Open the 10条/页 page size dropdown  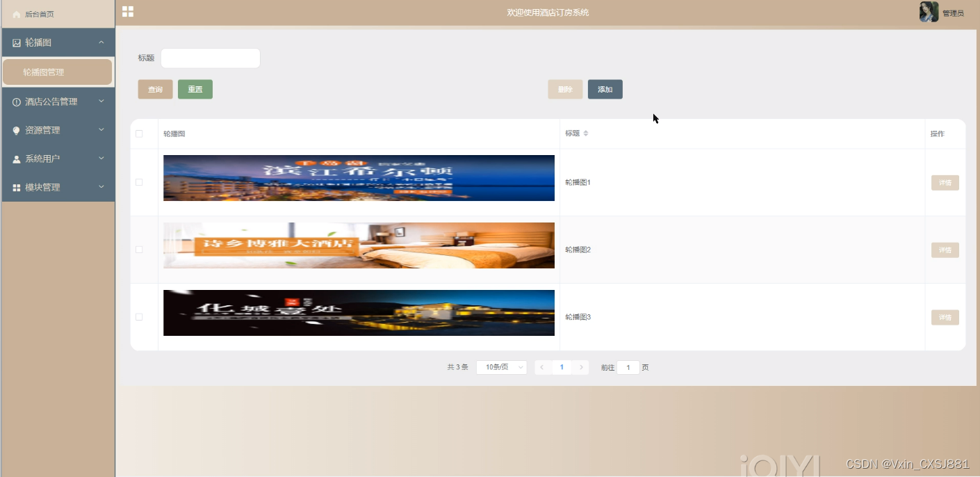[x=501, y=367]
